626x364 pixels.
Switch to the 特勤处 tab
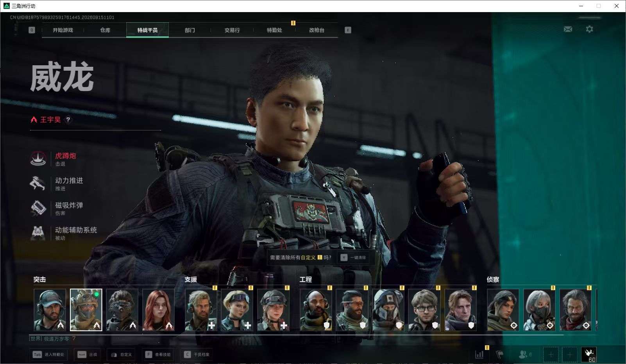tap(274, 30)
